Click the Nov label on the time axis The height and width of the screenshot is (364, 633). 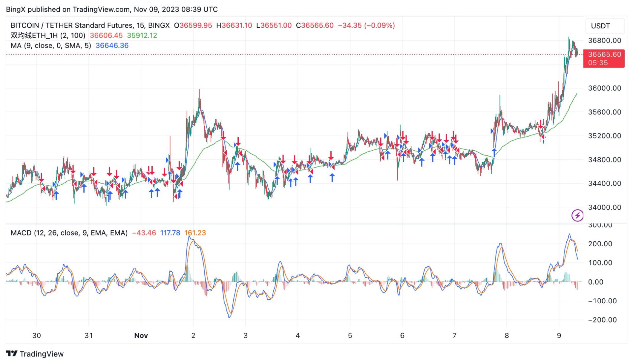pyautogui.click(x=141, y=335)
